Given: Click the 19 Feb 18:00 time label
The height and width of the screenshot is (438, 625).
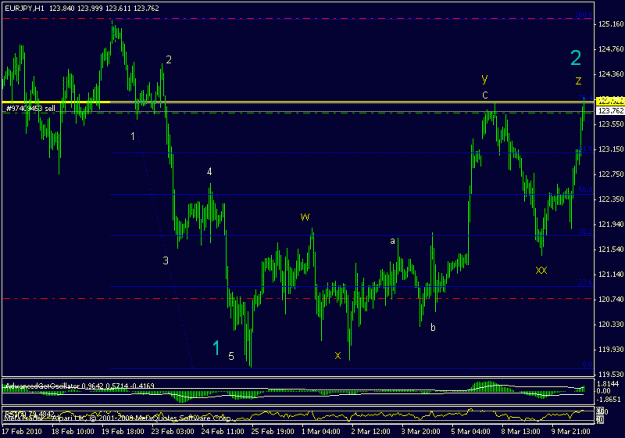Looking at the screenshot, I should [x=123, y=431].
